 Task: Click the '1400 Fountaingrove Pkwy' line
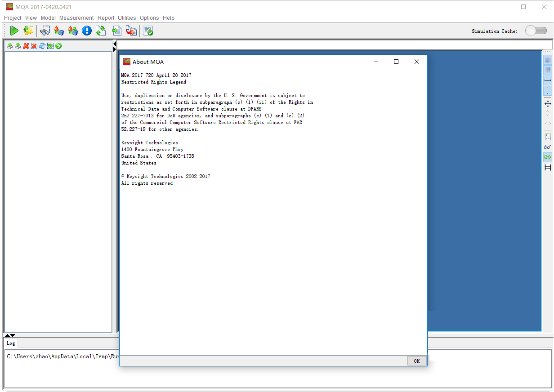click(152, 150)
